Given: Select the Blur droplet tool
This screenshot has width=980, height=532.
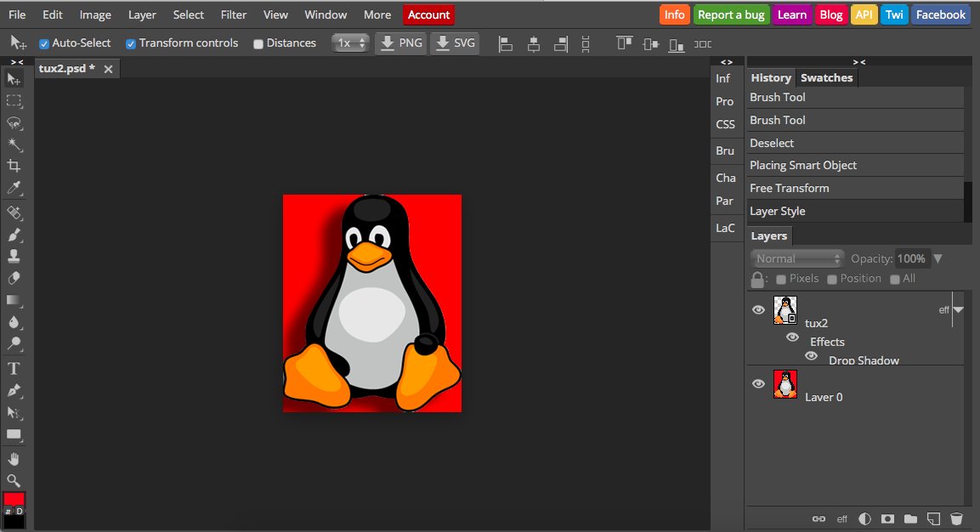Looking at the screenshot, I should (x=14, y=322).
